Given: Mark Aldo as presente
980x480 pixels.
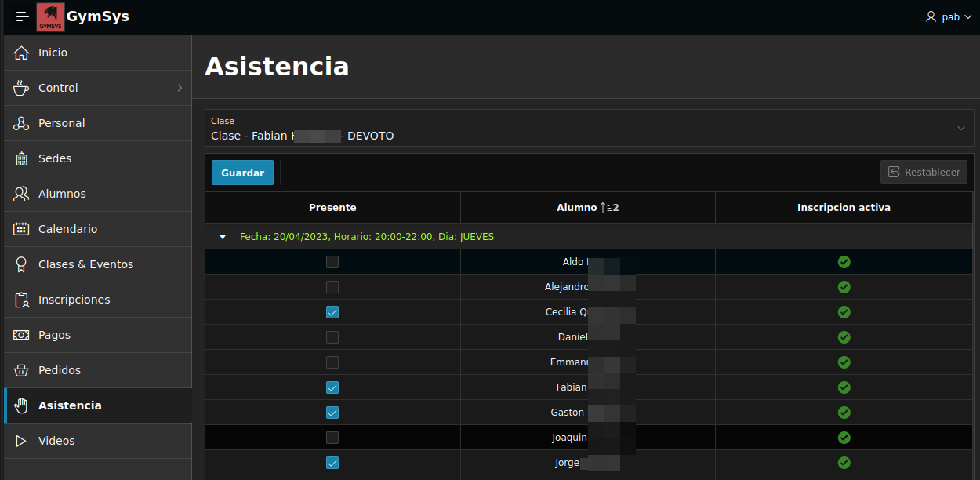Looking at the screenshot, I should pyautogui.click(x=332, y=261).
